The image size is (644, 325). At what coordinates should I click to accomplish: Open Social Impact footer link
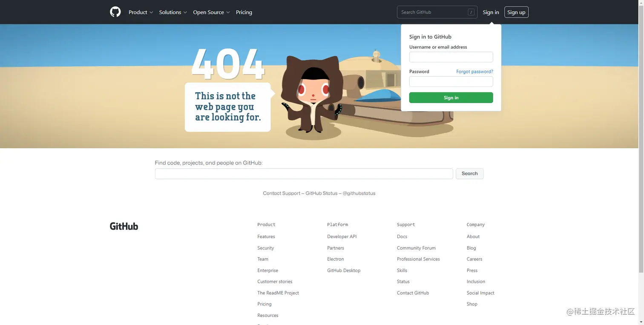(x=480, y=293)
